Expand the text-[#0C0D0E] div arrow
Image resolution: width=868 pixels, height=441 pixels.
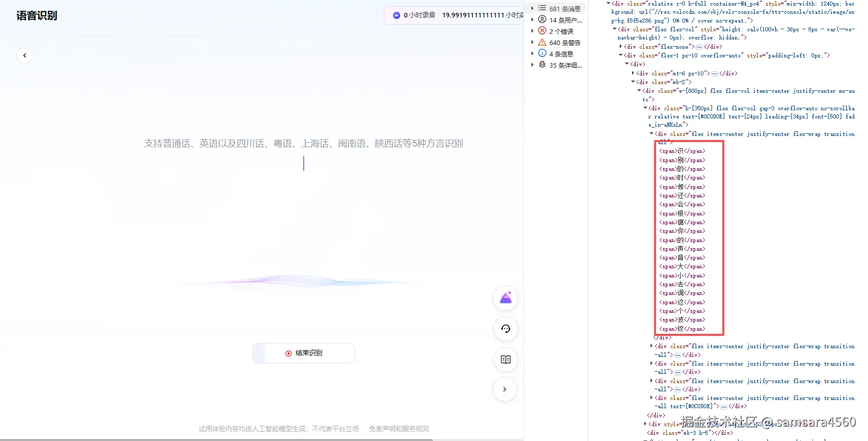[x=652, y=398]
